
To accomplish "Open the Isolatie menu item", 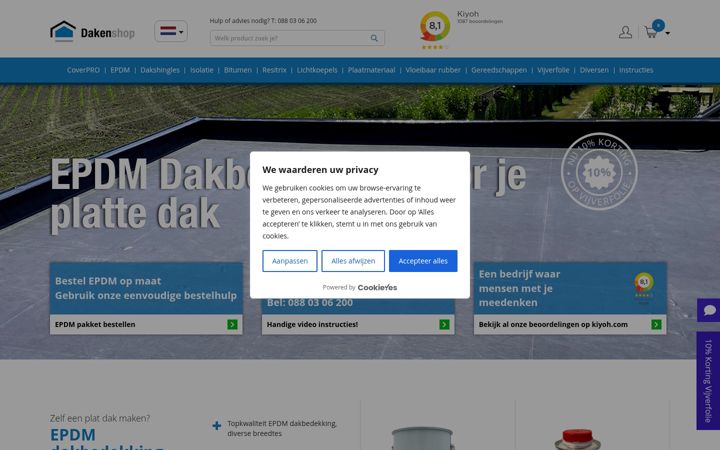I will click(202, 70).
